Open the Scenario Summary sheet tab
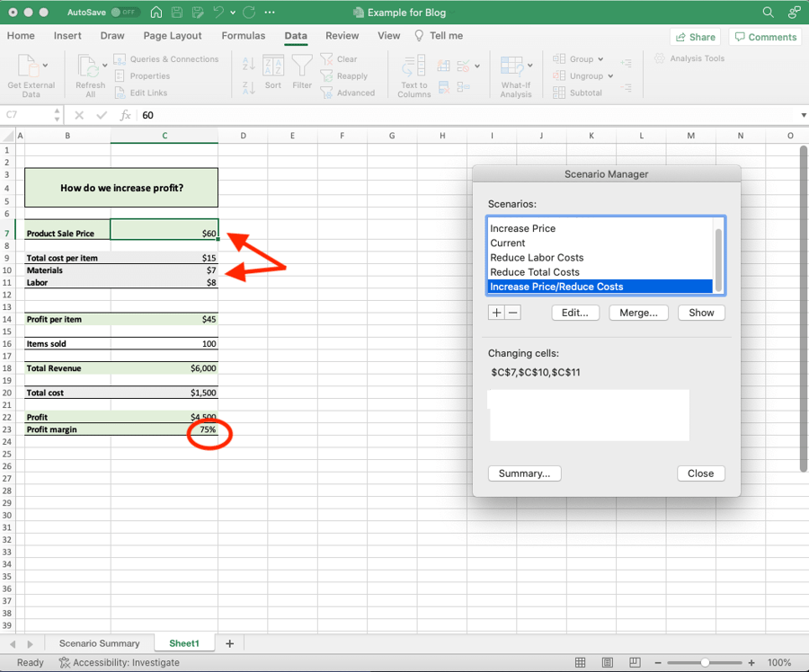This screenshot has height=672, width=809. pyautogui.click(x=98, y=643)
